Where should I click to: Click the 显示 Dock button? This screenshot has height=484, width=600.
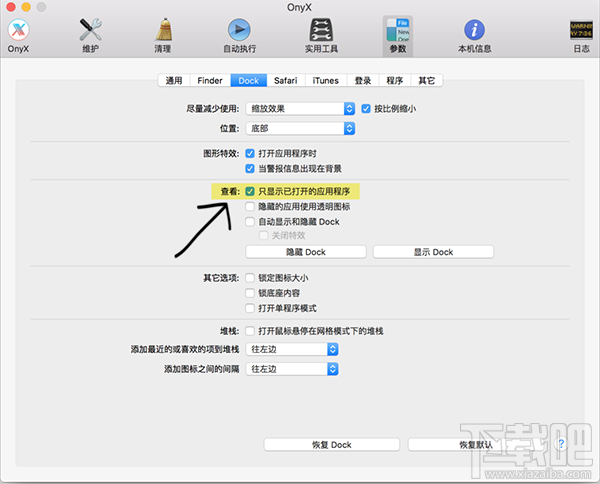point(433,252)
